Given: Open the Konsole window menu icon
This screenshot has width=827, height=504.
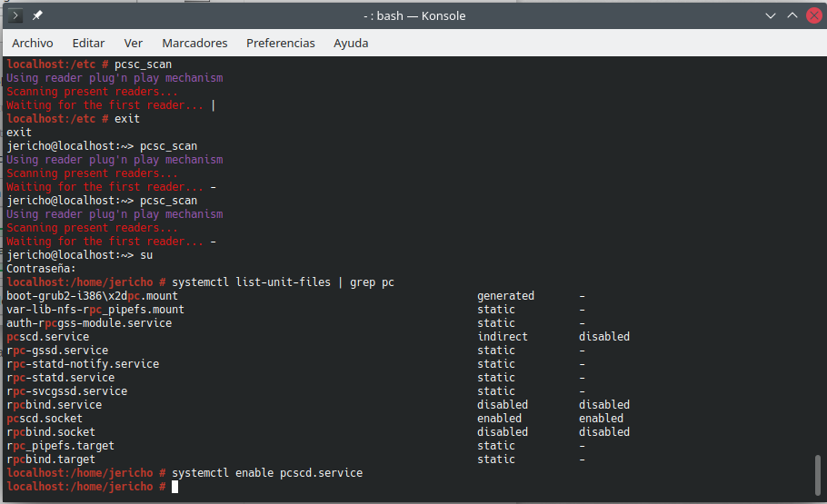Looking at the screenshot, I should coord(16,15).
